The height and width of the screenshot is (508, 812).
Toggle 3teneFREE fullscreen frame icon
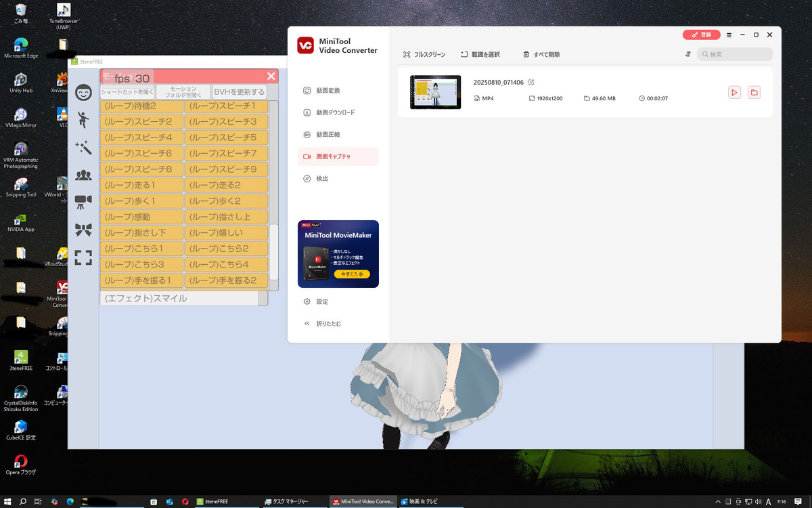tap(83, 257)
